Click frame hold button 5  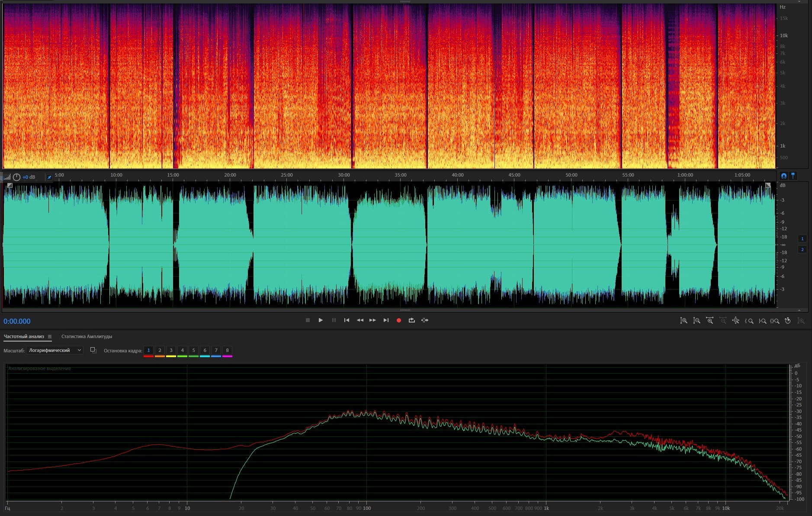(193, 350)
